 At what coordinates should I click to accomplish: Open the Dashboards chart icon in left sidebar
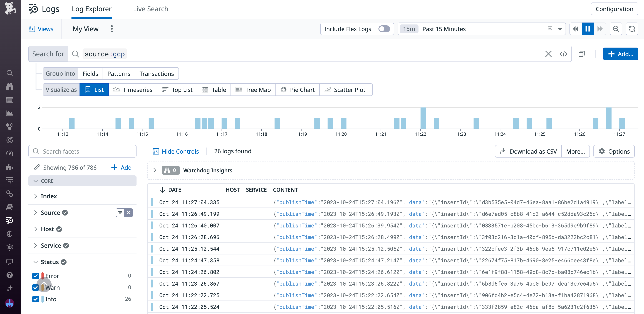[10, 113]
